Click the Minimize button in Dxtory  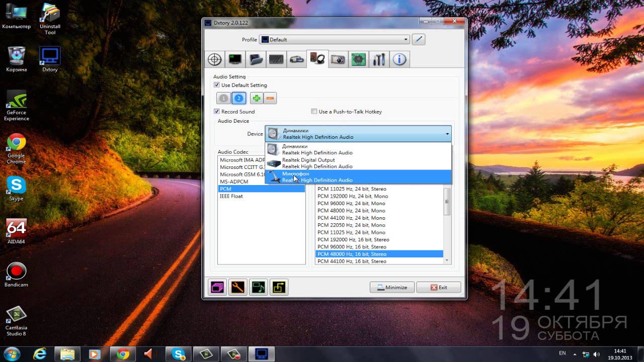[392, 288]
